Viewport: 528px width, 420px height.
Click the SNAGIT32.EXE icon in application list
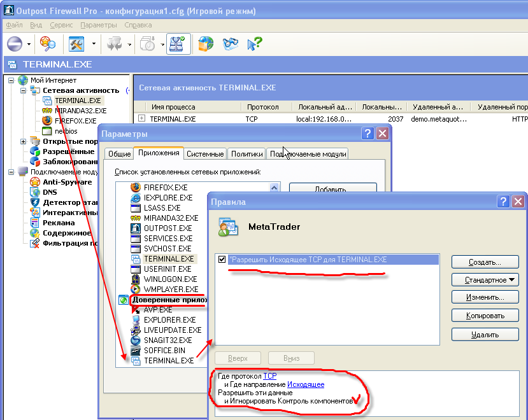(136, 340)
